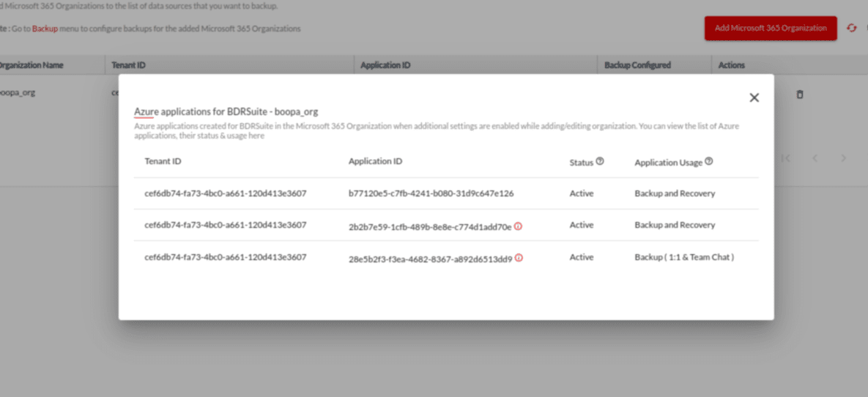
Task: Go to next page pagination arrow
Action: coord(844,158)
